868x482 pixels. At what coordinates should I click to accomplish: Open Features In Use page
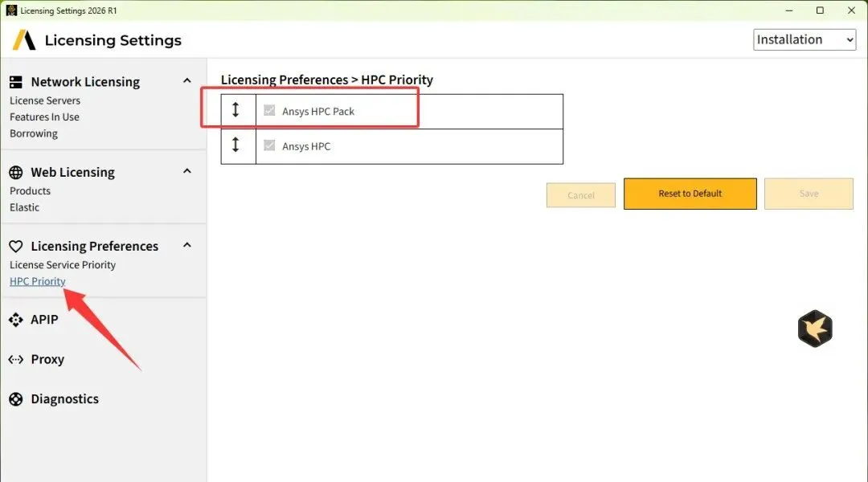tap(44, 116)
